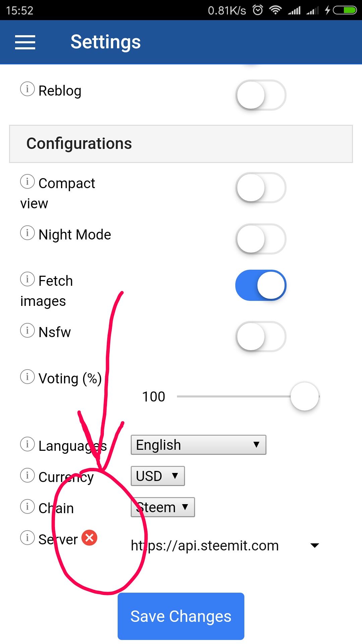Tap the Configurations section header
The height and width of the screenshot is (644, 362).
[181, 144]
